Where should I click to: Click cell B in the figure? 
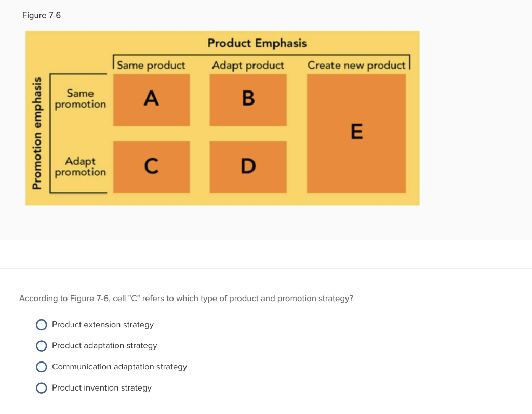(x=248, y=99)
